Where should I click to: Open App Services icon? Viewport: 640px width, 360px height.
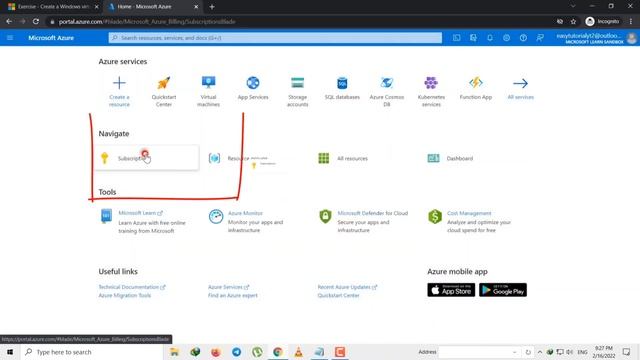(x=253, y=83)
